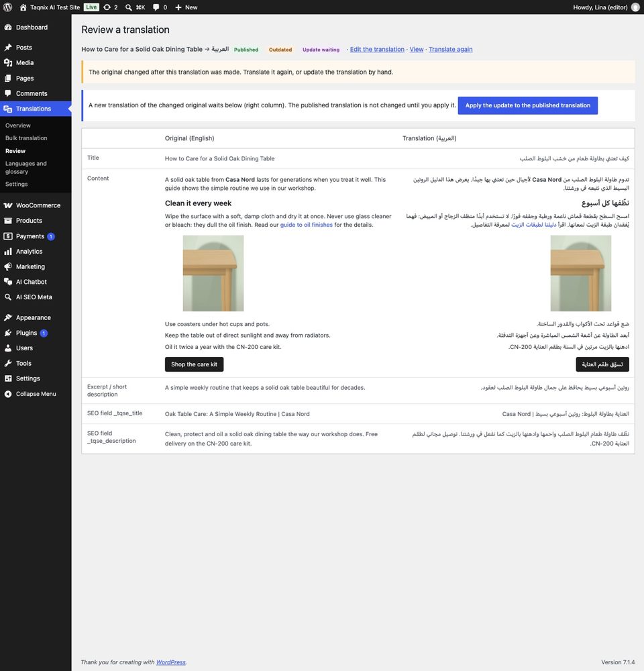
Task: Click the Comments bubble icon in sidebar
Action: 8,93
